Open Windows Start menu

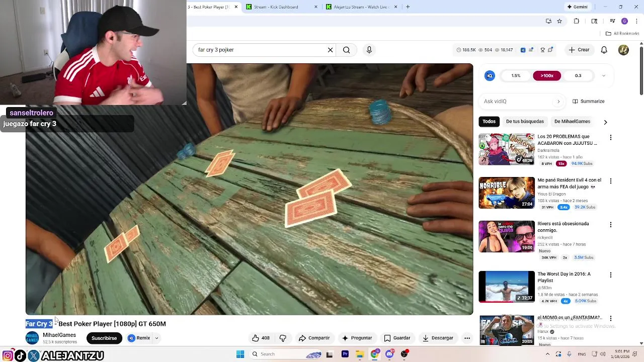point(240,354)
